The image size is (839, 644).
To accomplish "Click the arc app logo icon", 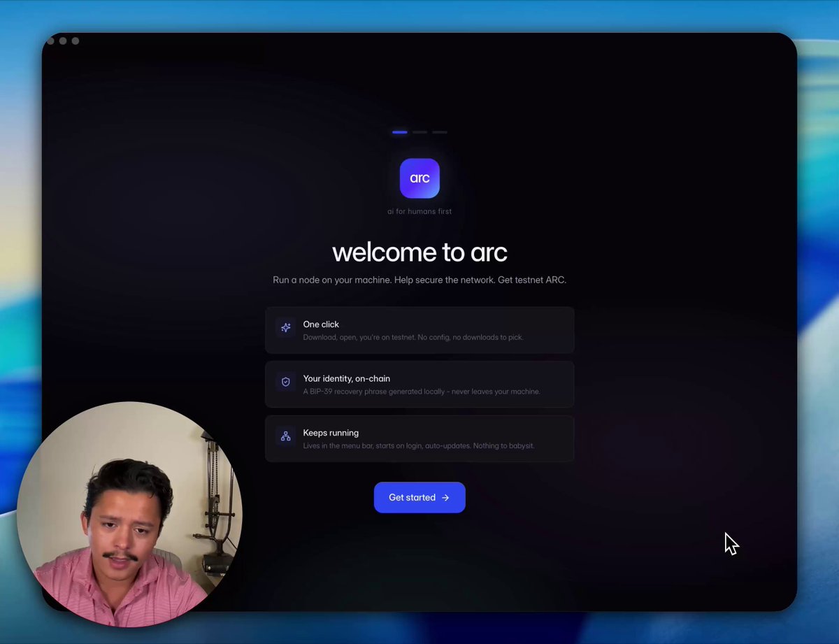I will pyautogui.click(x=419, y=178).
